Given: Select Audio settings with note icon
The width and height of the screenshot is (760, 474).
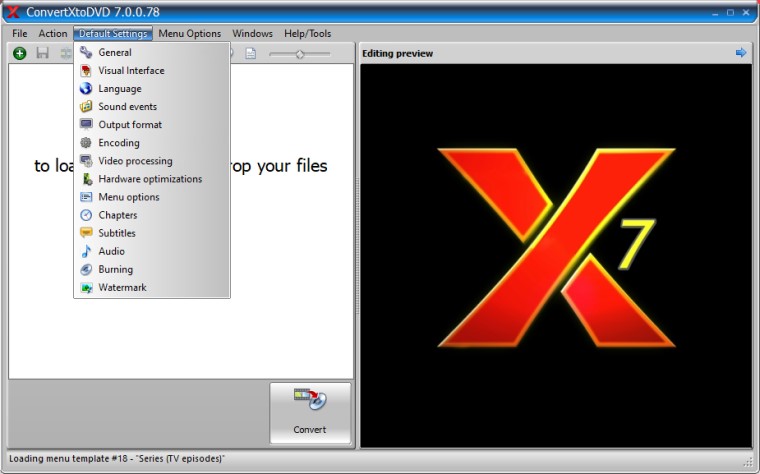Looking at the screenshot, I should click(x=152, y=252).
